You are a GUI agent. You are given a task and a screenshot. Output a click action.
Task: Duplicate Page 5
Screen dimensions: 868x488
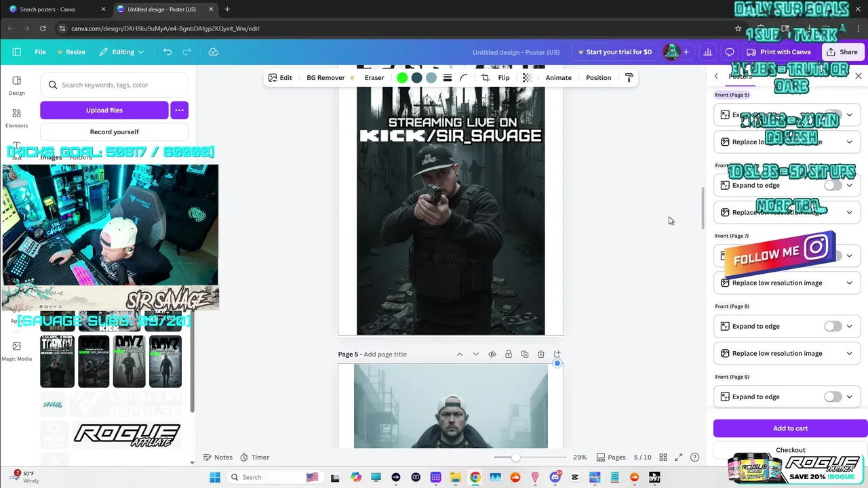tap(525, 354)
